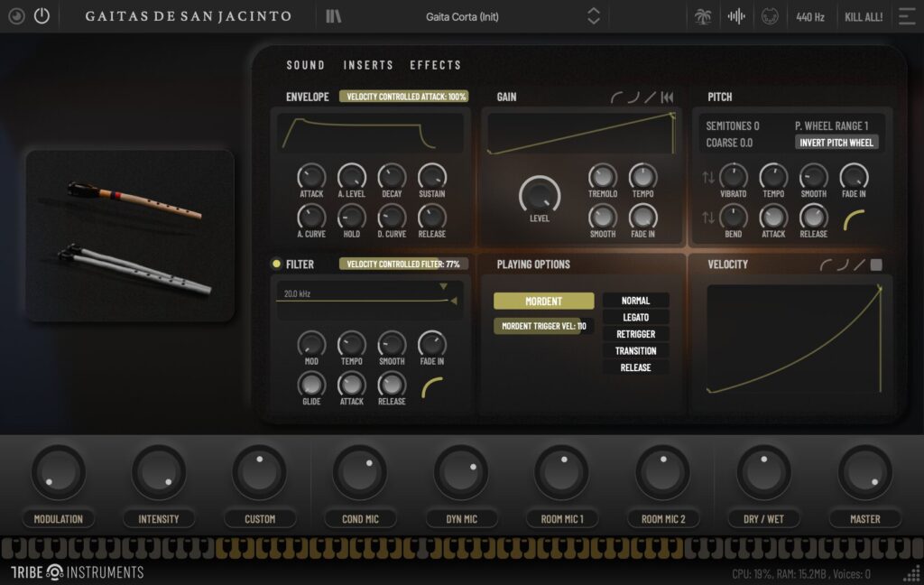Click the Semitones 0 value
Screen dimensions: 924x585
[x=733, y=125]
